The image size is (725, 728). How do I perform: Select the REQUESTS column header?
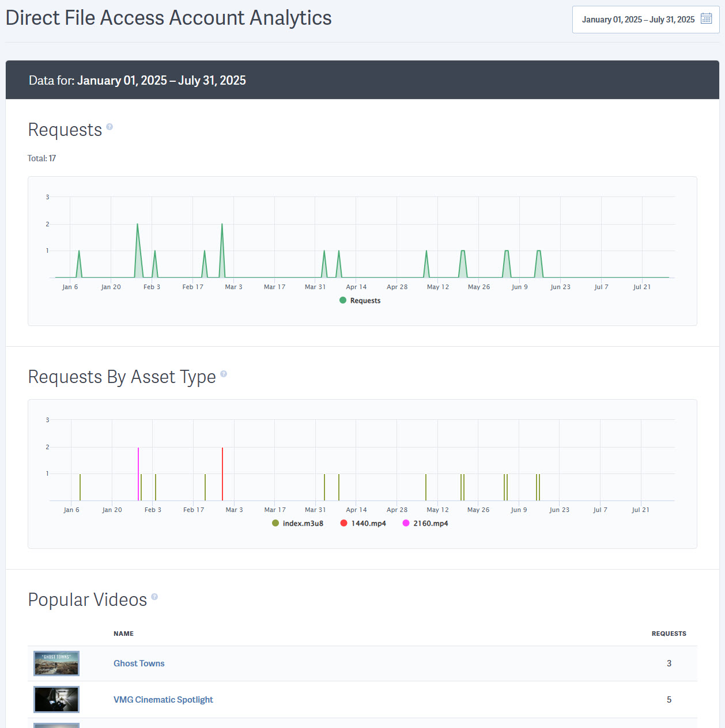click(669, 634)
